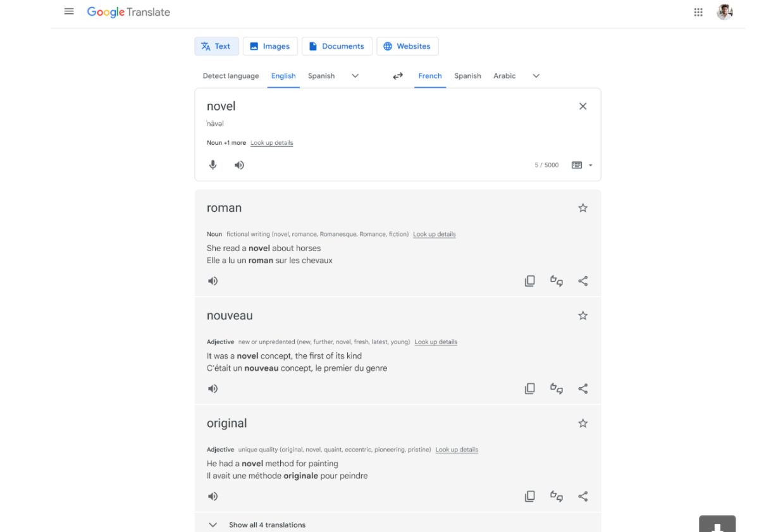
Task: Clear the input text with the X
Action: pyautogui.click(x=583, y=106)
